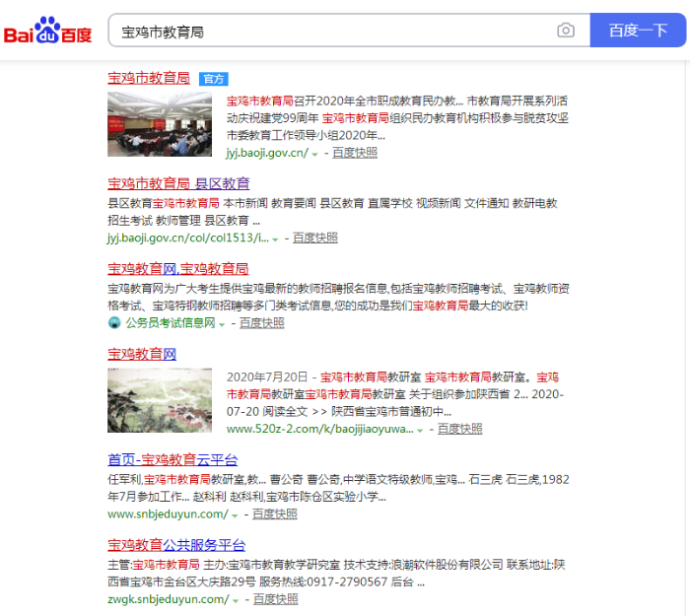Open 百度快照 for www.snbjeduyun.com result
The width and height of the screenshot is (690, 616).
275,513
